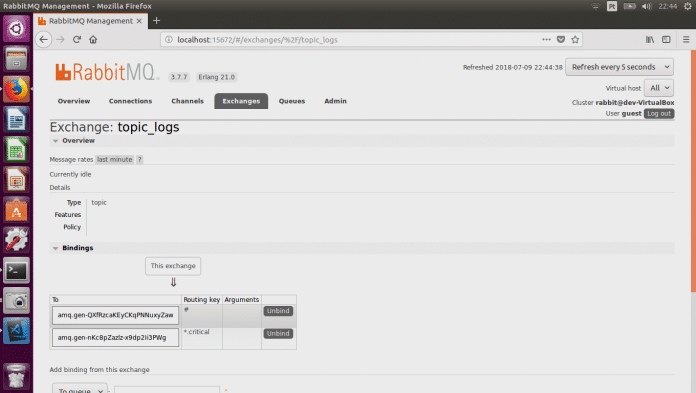This screenshot has width=696, height=393.
Task: Unbind the *.critical routing key queue
Action: pos(278,333)
